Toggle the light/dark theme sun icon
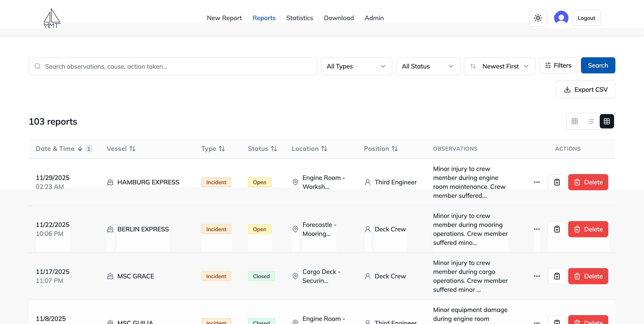Viewport: 644px width, 324px height. coord(538,18)
